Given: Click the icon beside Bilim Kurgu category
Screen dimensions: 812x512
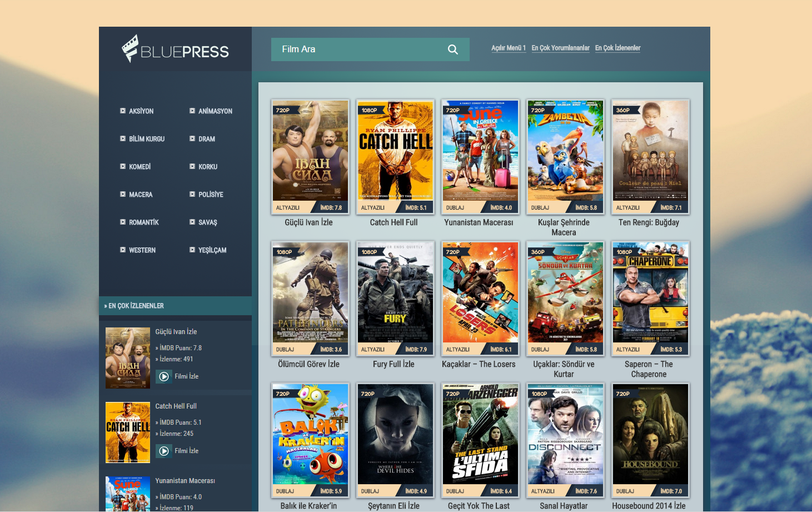Looking at the screenshot, I should (123, 138).
